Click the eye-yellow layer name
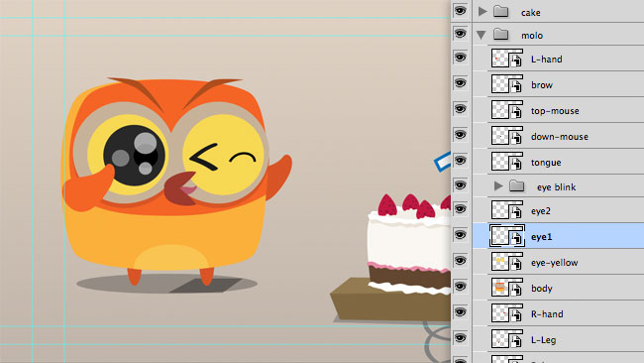644x363 pixels. click(554, 263)
